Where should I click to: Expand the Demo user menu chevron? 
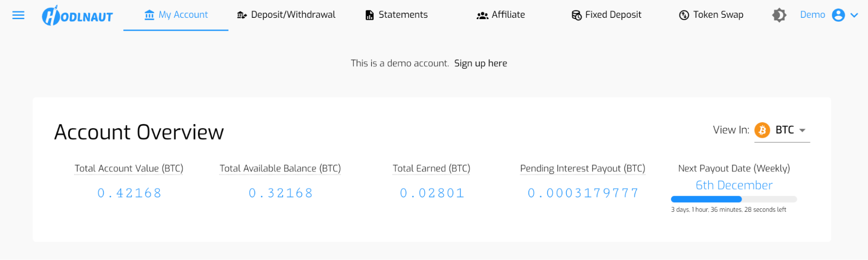click(x=854, y=15)
